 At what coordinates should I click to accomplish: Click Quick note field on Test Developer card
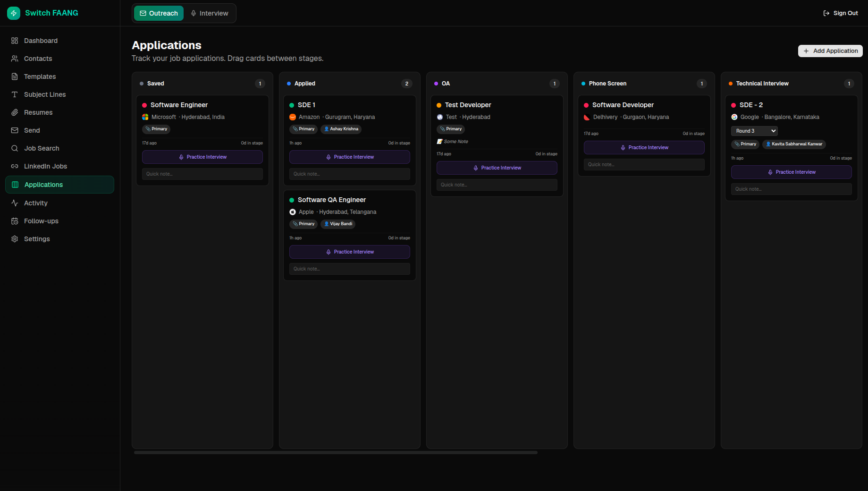(497, 185)
